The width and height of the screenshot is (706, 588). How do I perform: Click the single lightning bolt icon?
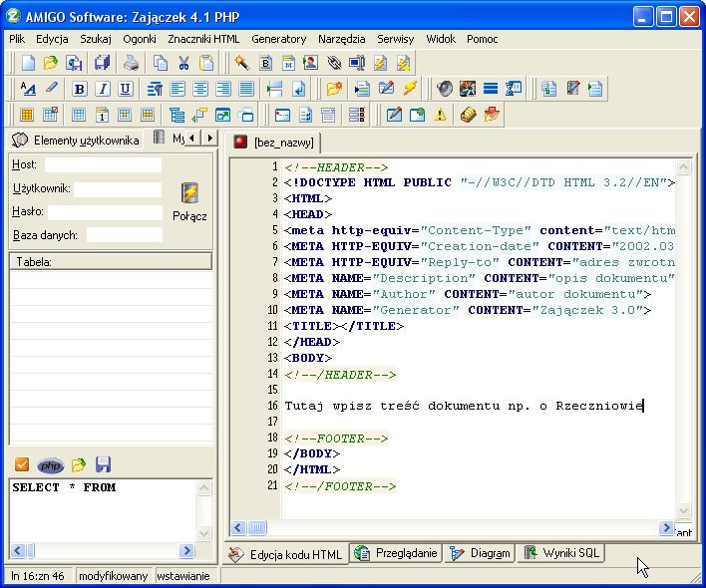coord(410,88)
